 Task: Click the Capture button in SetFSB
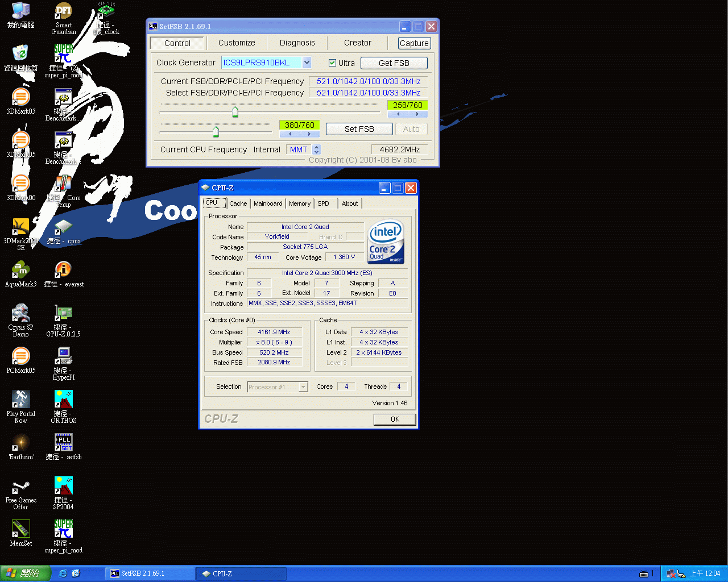[x=414, y=43]
